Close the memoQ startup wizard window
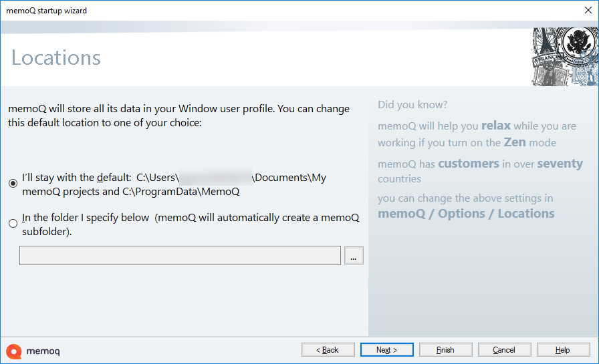 tap(587, 11)
